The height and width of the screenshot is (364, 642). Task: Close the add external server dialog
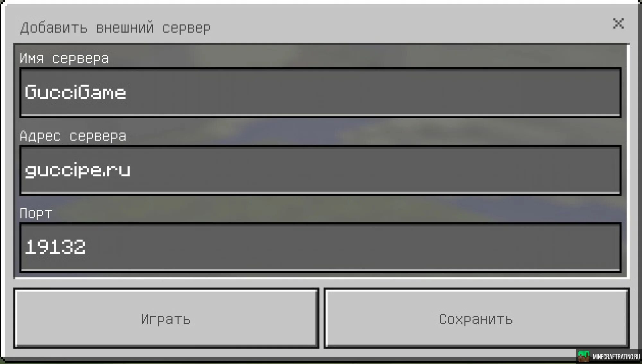618,23
